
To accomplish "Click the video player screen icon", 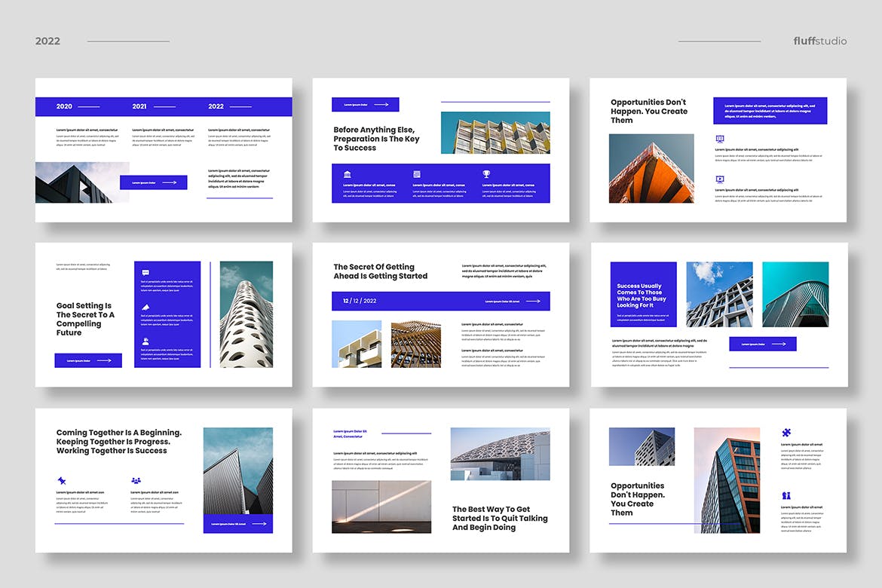I will pos(719,179).
